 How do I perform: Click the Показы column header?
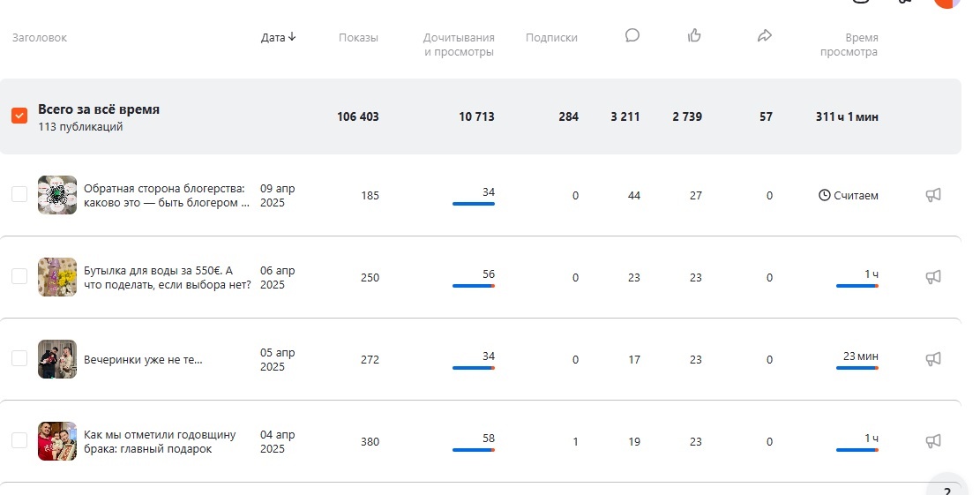click(358, 38)
